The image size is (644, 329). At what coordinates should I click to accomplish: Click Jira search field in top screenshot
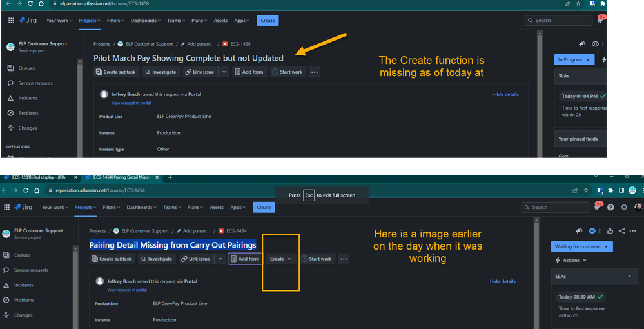point(558,21)
